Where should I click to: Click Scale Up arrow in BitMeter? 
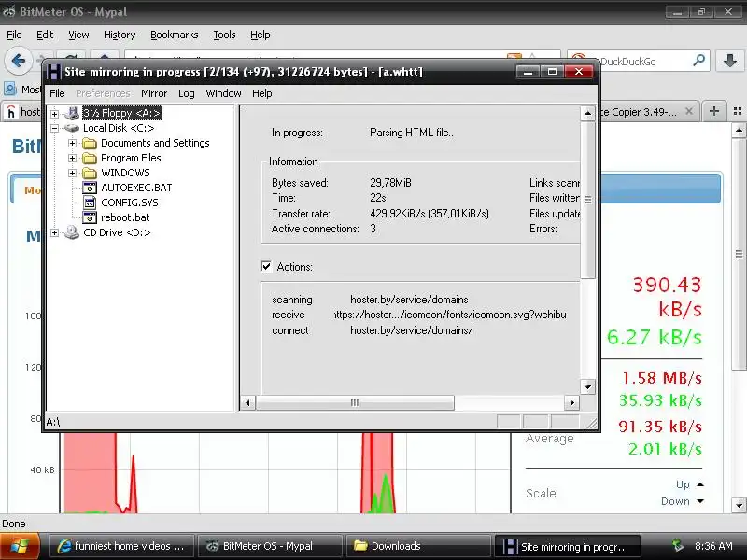pos(699,484)
